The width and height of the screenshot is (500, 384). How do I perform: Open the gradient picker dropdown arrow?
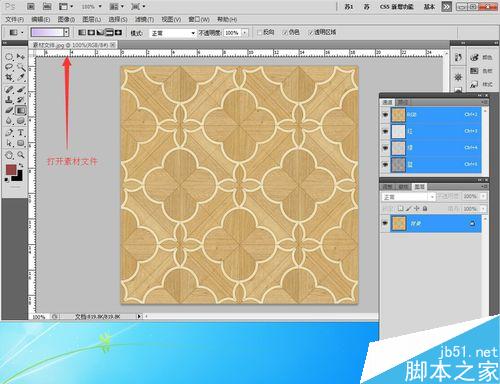(x=66, y=32)
